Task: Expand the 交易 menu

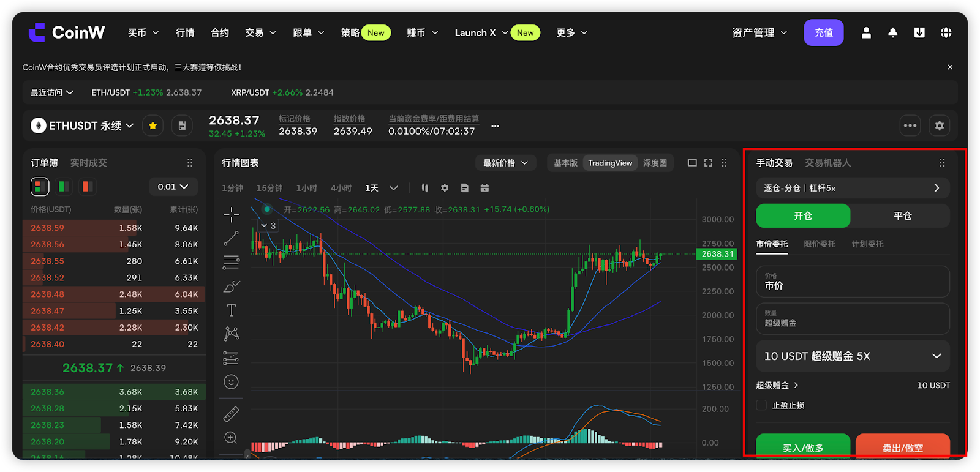Action: coord(260,32)
